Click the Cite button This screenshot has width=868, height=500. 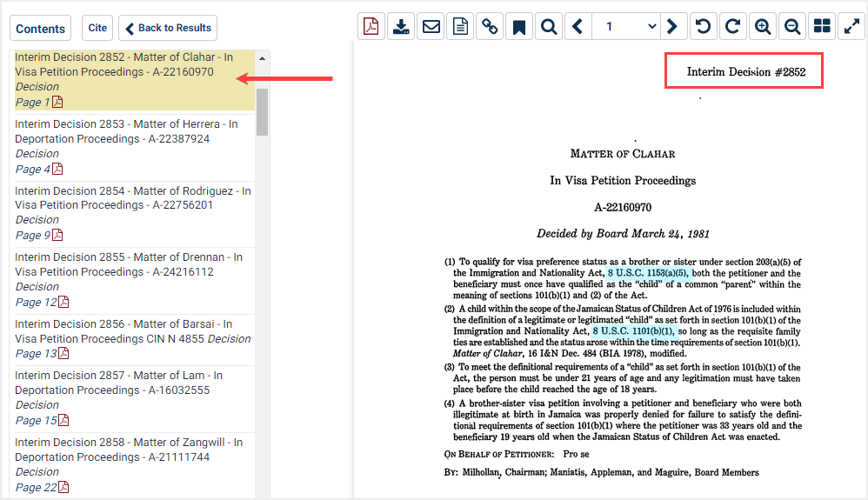[x=97, y=28]
